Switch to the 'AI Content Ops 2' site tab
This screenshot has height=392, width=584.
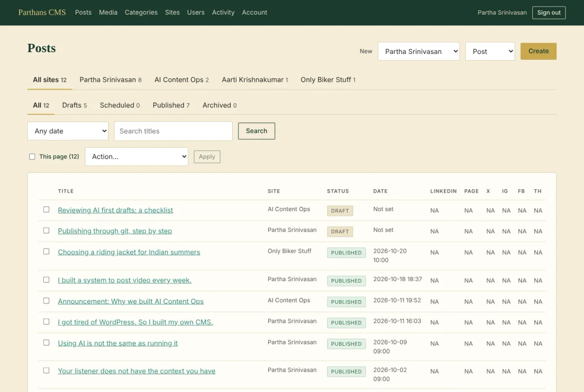[x=182, y=80]
